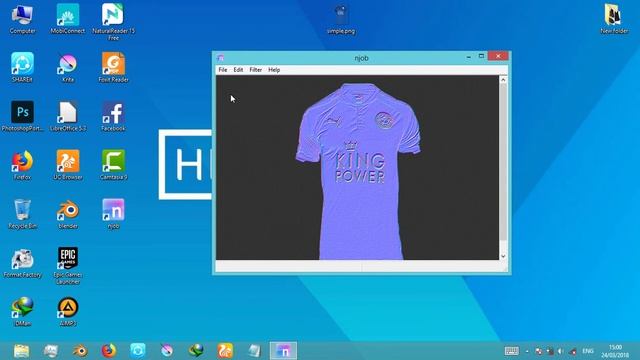640x360 pixels.
Task: Click the active njob taskbar button
Action: [x=283, y=351]
